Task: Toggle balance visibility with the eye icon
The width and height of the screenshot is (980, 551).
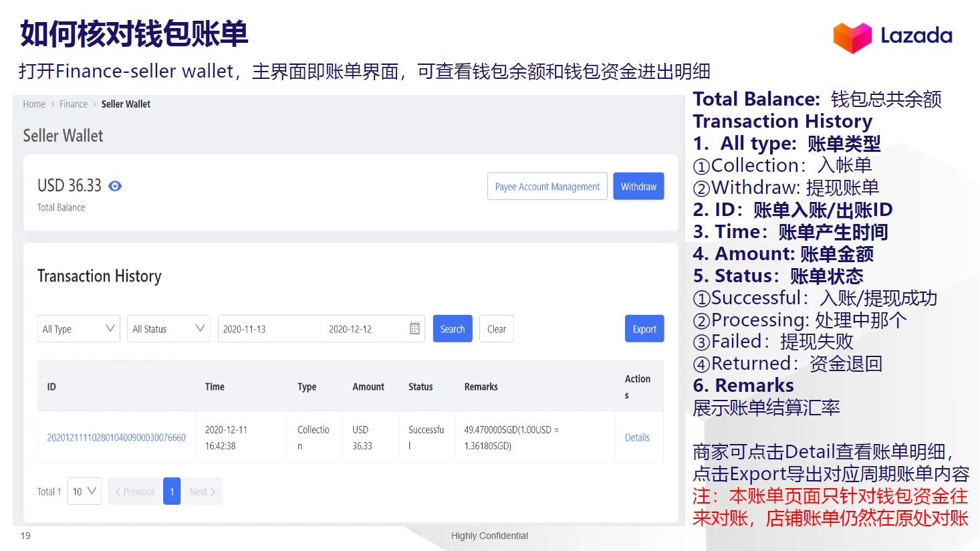Action: coord(114,186)
